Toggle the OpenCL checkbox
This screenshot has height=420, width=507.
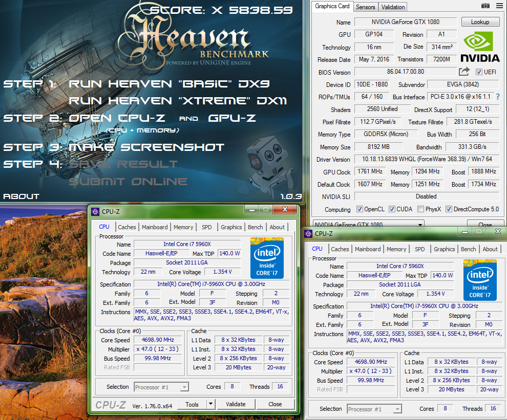click(x=360, y=209)
